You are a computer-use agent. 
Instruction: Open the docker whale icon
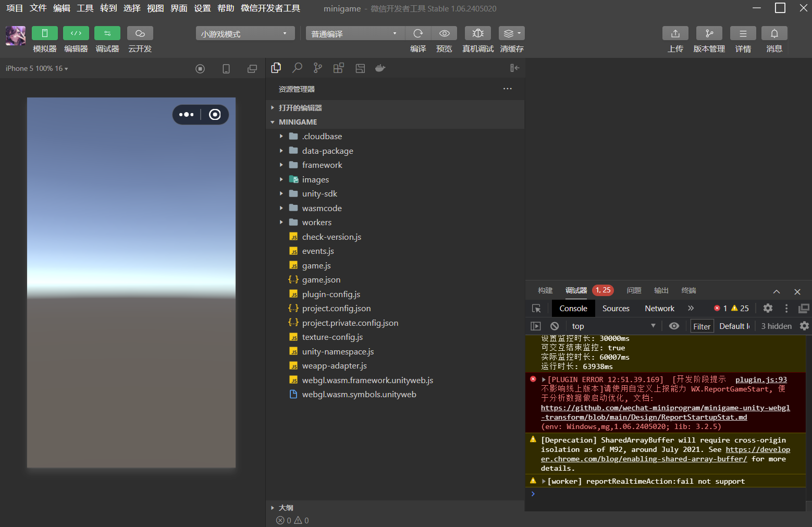[x=380, y=68]
